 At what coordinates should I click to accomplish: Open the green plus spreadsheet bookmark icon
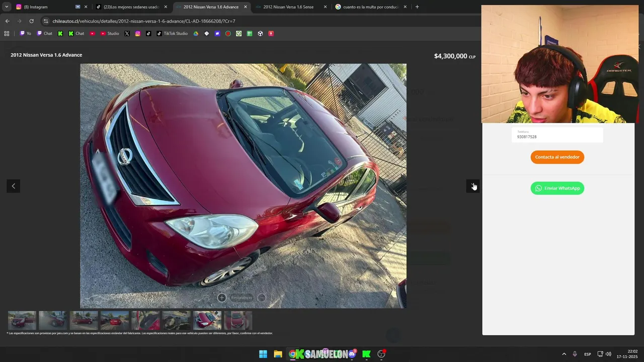(x=250, y=34)
